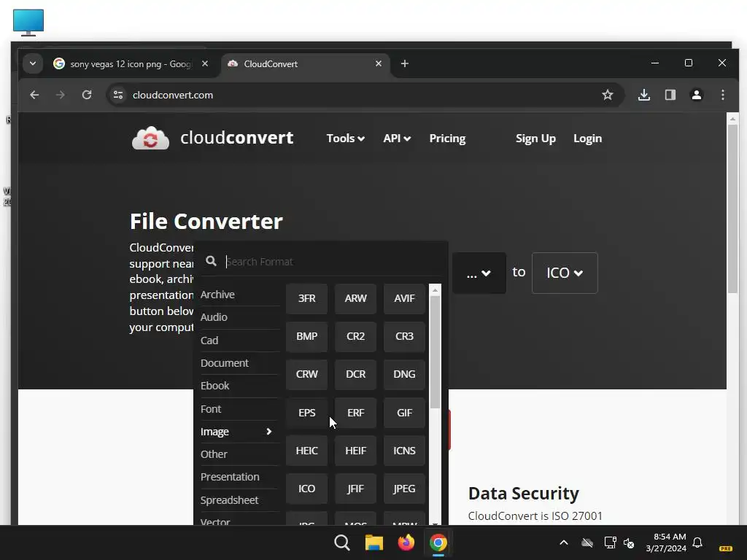Open Chrome three-dot menu
Viewport: 747px width, 560px height.
click(723, 95)
